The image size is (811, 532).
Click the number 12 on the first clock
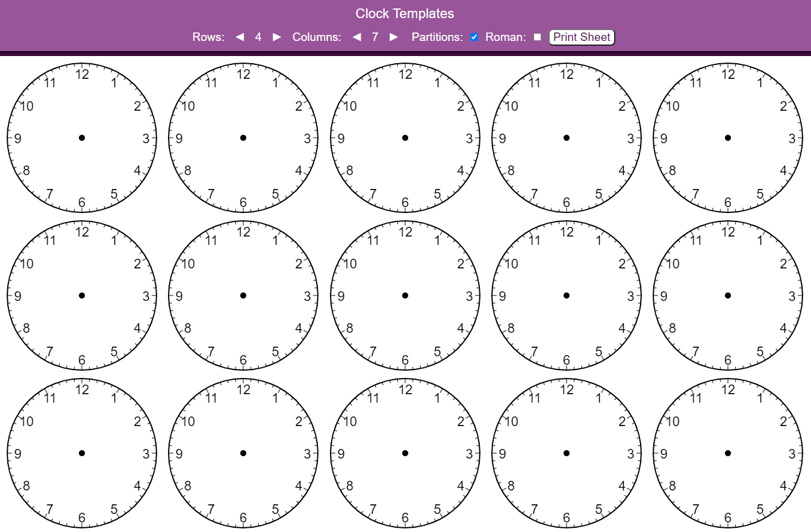[x=83, y=74]
